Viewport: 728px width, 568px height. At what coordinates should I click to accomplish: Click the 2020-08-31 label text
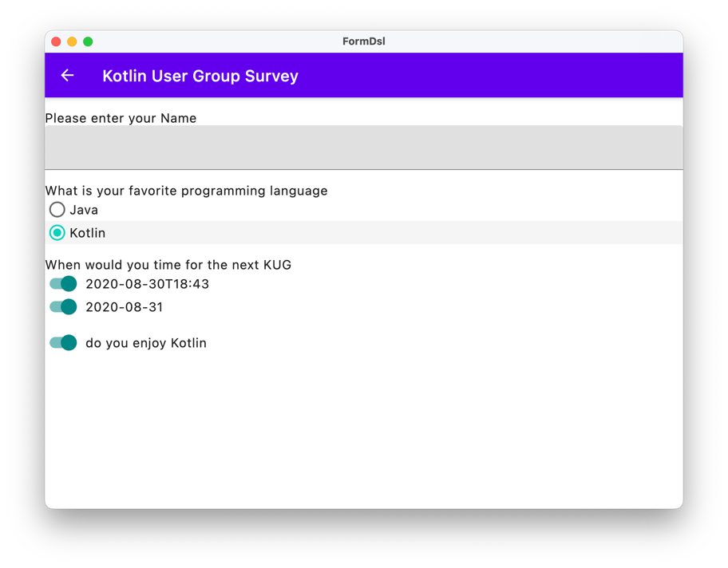click(124, 307)
